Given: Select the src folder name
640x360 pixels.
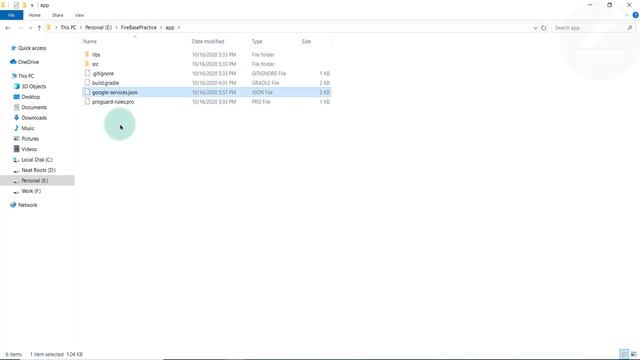Looking at the screenshot, I should point(95,64).
